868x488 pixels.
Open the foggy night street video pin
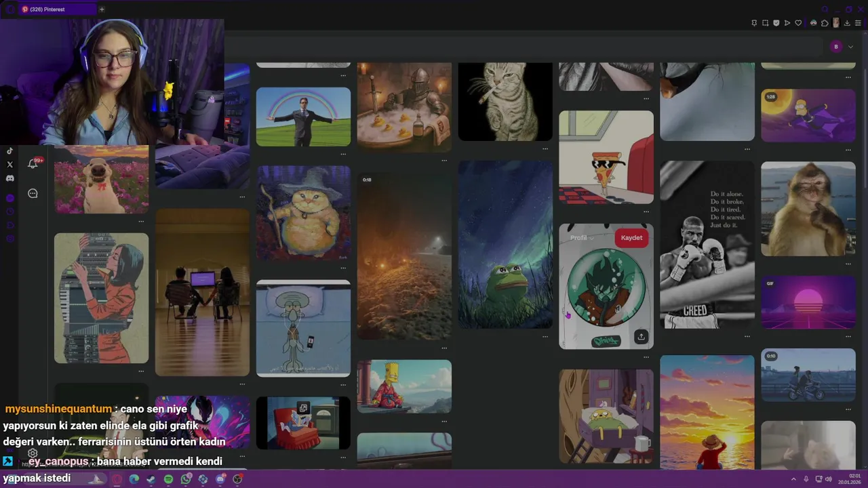click(x=404, y=256)
